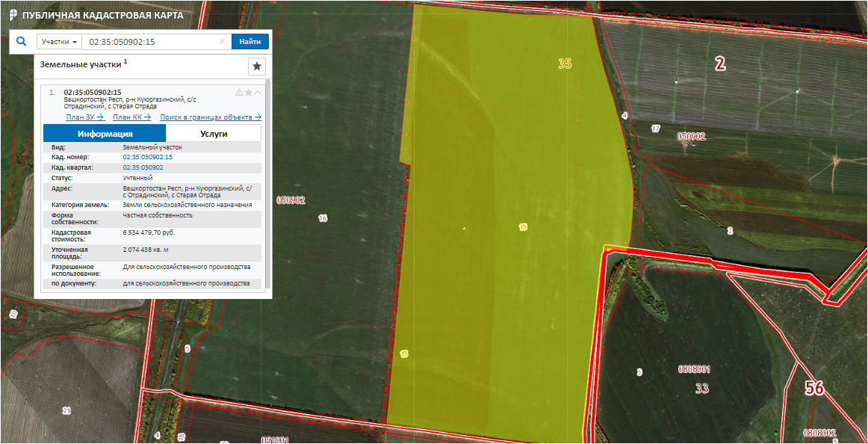
Task: Select the Информация tab
Action: click(105, 134)
